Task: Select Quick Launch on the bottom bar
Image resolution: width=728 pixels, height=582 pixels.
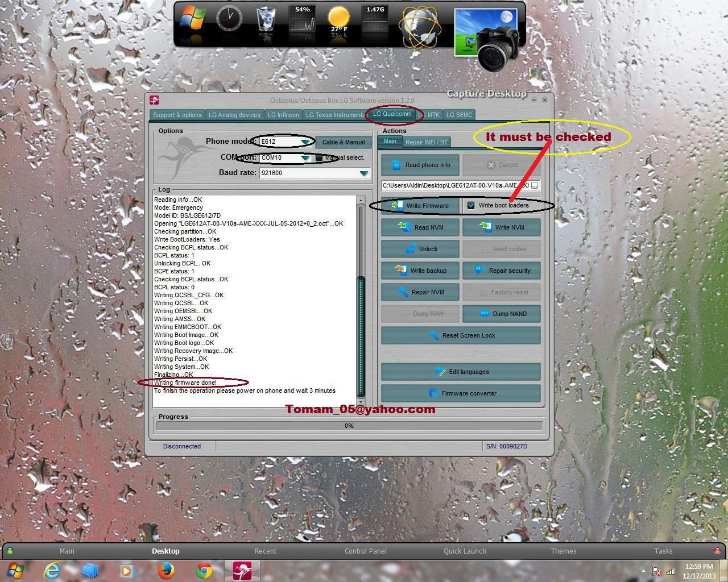Action: tap(465, 551)
